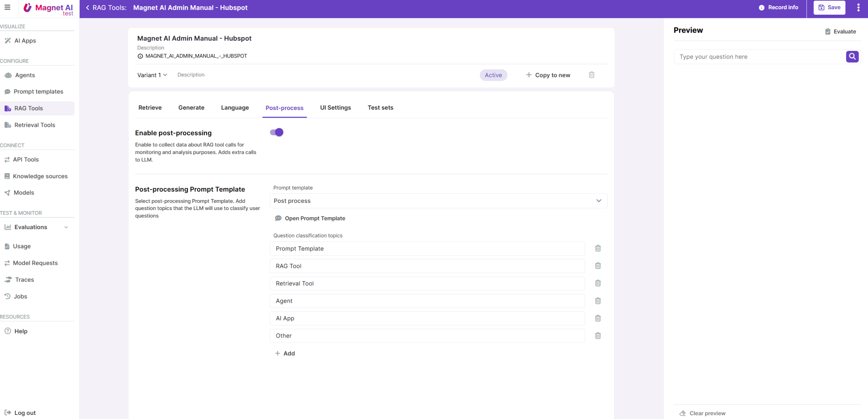868x419 pixels.
Task: Switch to the Retrieve tab
Action: pos(150,108)
